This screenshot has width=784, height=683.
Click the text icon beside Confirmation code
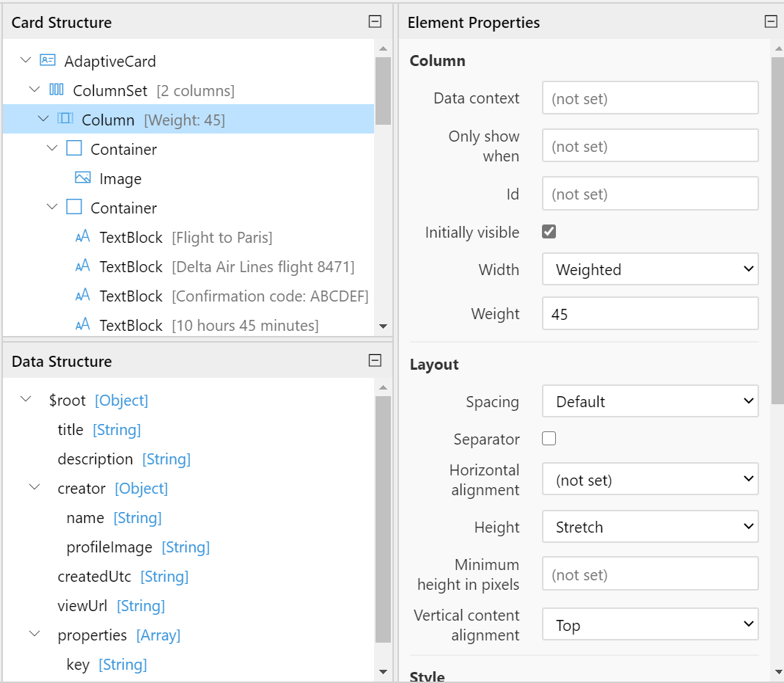click(82, 295)
